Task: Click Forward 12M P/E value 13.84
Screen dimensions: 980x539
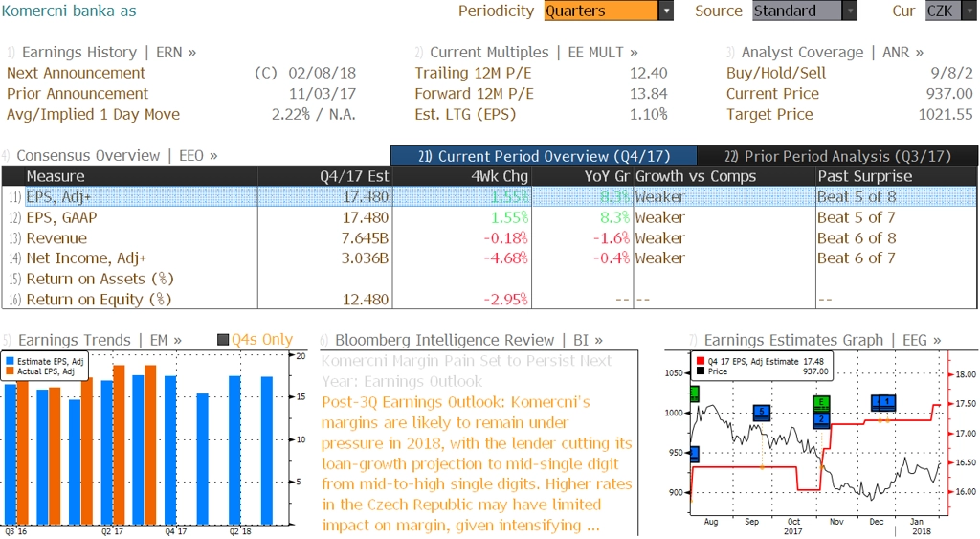Action: (x=648, y=94)
